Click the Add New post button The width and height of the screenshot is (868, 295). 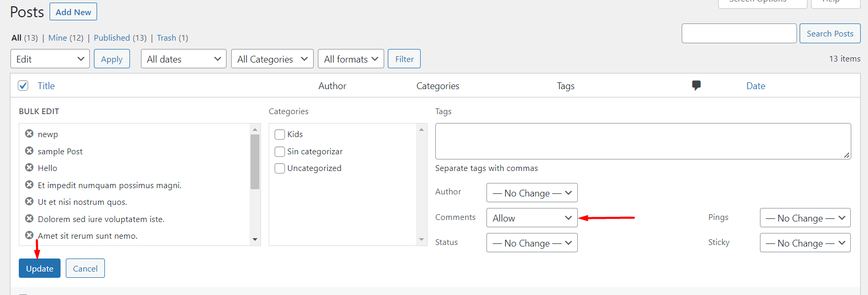[73, 12]
